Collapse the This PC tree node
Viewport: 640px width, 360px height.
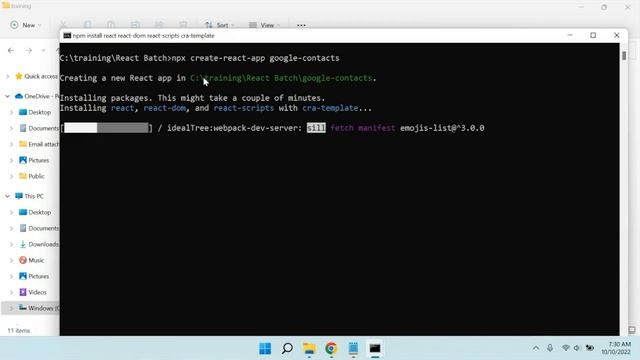pos(7,196)
